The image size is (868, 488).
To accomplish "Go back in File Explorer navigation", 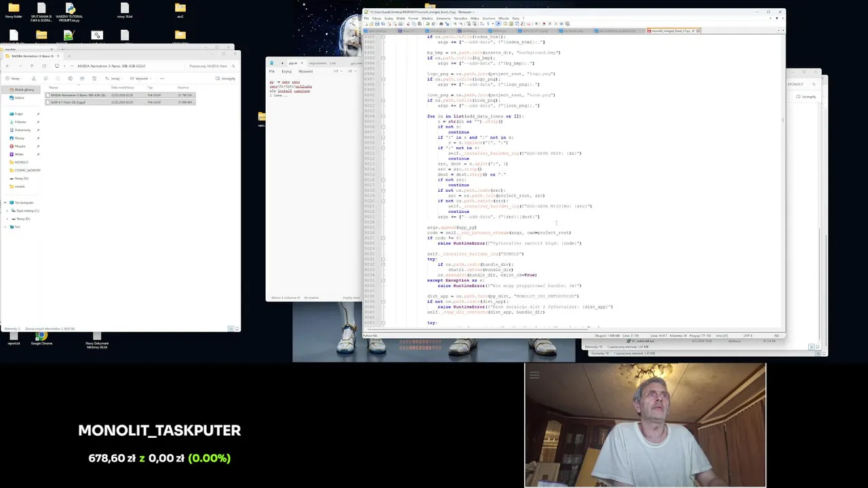I will pos(7,66).
